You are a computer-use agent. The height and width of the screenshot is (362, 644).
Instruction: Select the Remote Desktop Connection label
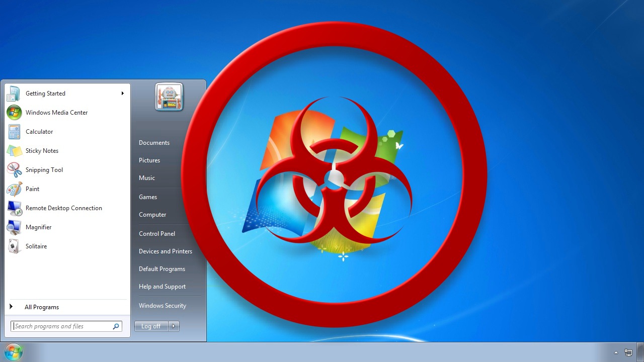coord(64,208)
